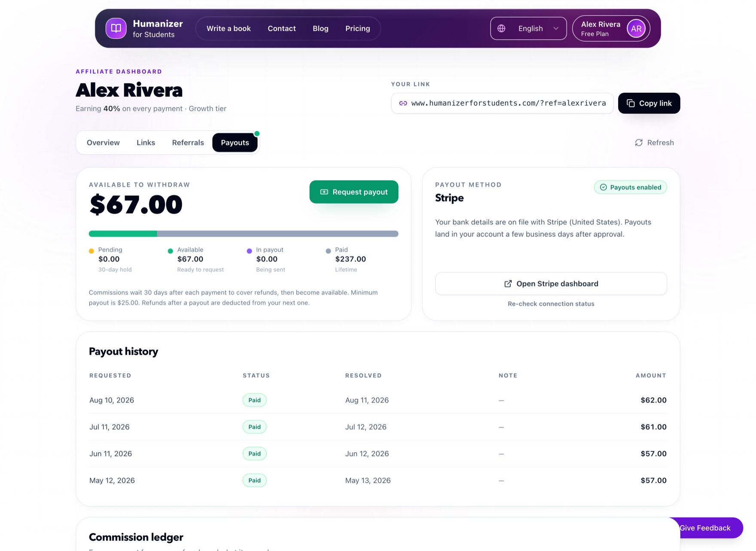The image size is (756, 551).
Task: Click the copy icon on Copy link button
Action: pyautogui.click(x=630, y=103)
